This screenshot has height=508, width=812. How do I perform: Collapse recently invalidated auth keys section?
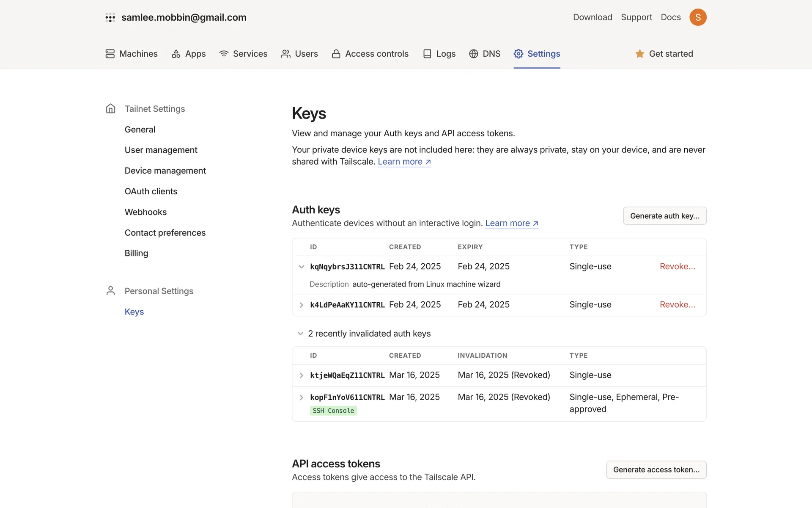[300, 334]
